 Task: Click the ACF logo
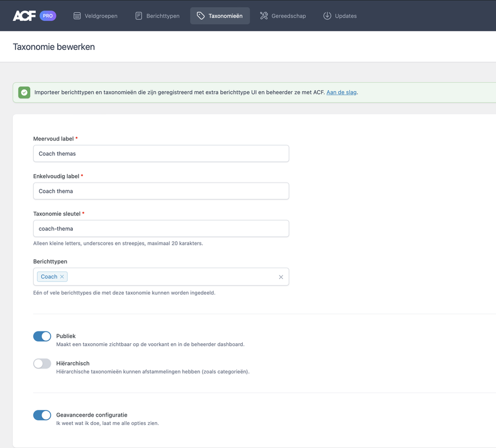[24, 16]
